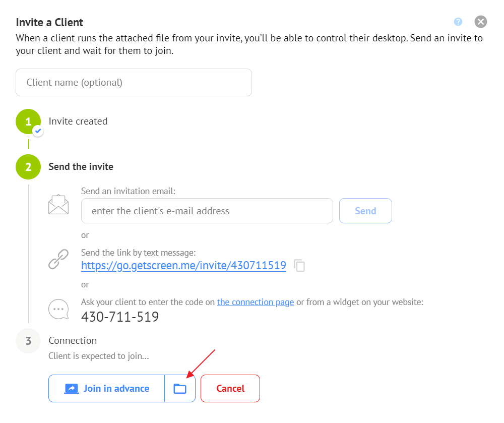The height and width of the screenshot is (423, 504).
Task: Copy the invite link with the copy icon
Action: pyautogui.click(x=300, y=266)
